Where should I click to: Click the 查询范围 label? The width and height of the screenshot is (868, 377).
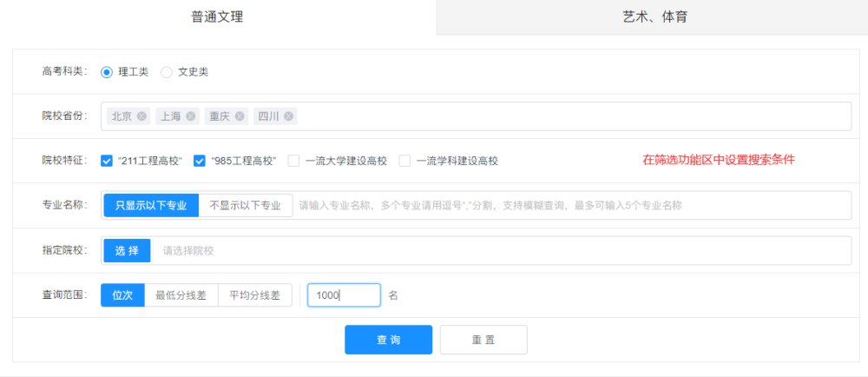[65, 294]
